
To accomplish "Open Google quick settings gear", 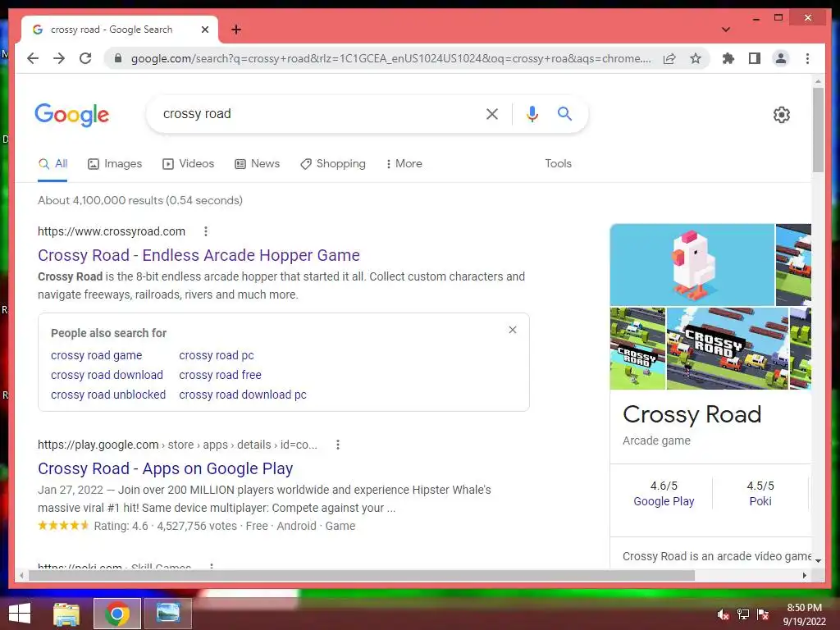I will click(781, 115).
